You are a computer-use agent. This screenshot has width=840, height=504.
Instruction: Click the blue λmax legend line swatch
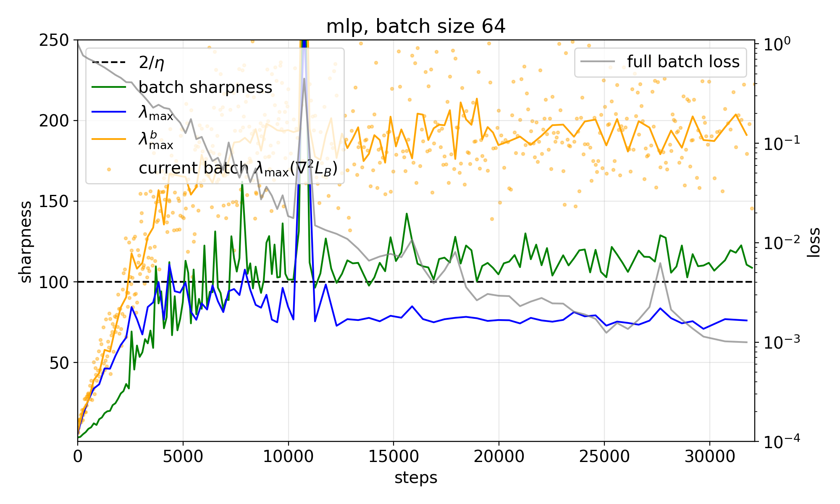(109, 112)
